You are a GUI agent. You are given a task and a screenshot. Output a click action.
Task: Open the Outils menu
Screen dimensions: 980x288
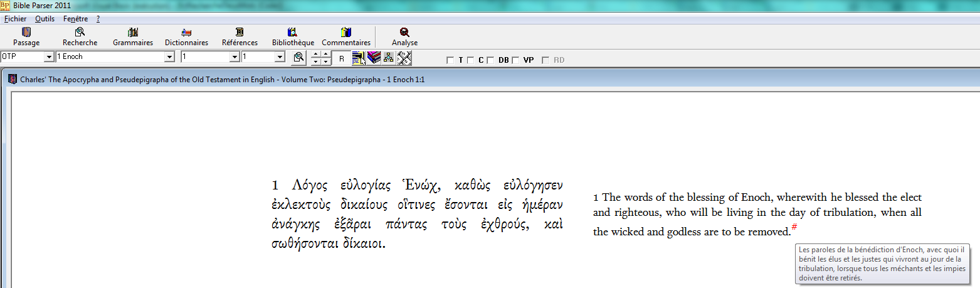click(45, 19)
